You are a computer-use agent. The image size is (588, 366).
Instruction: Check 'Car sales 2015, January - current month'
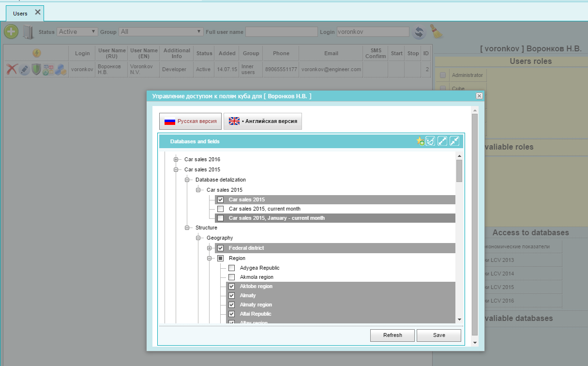220,218
